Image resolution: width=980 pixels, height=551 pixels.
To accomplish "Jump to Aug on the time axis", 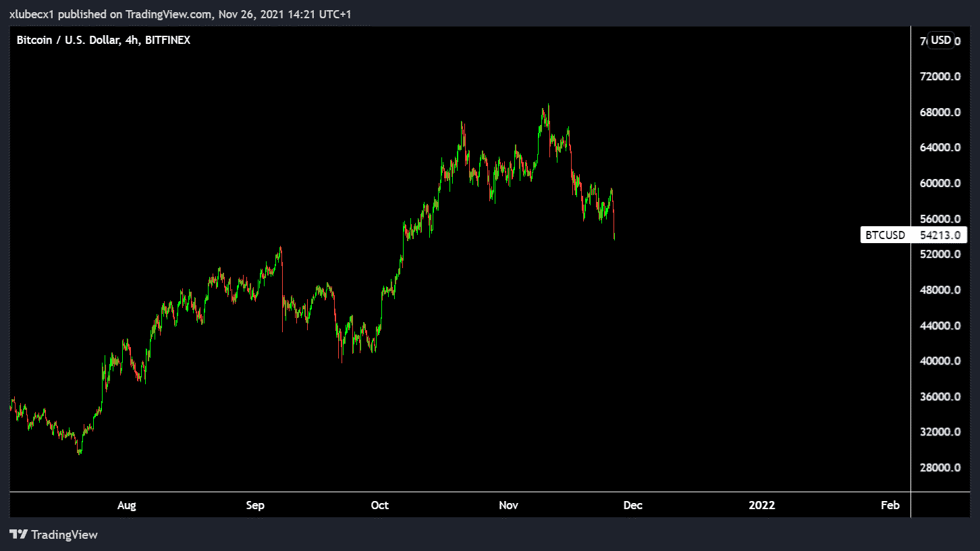I will [126, 505].
